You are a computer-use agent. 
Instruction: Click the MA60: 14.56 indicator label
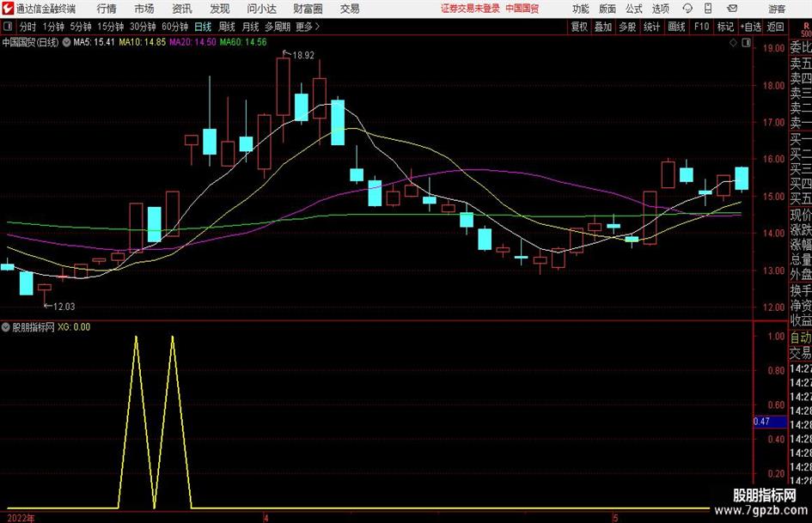click(x=243, y=42)
